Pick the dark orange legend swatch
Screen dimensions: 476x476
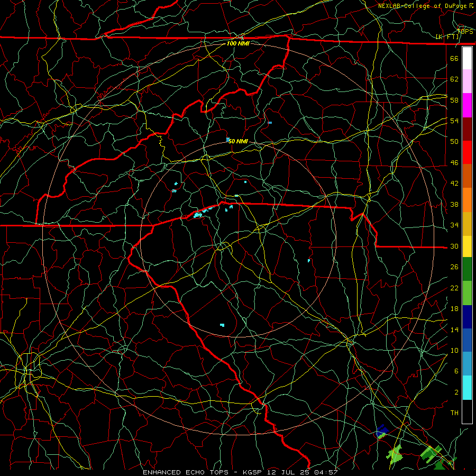[x=467, y=176]
